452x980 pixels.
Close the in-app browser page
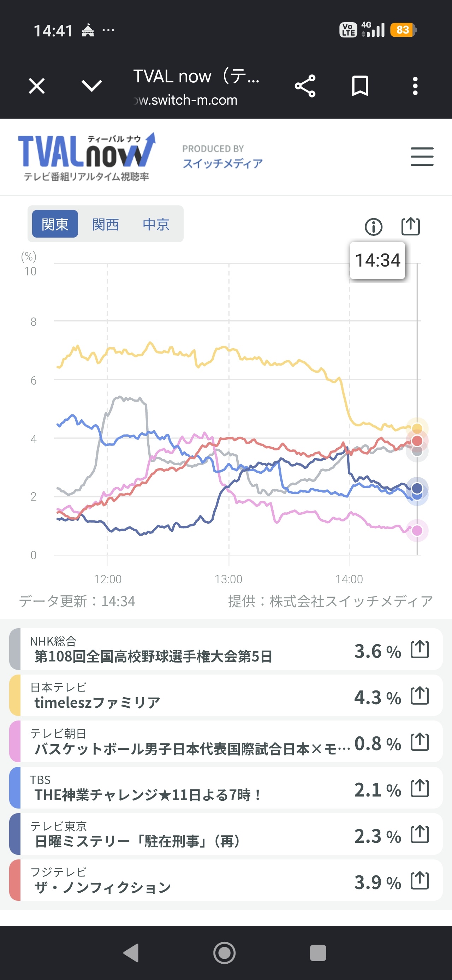point(37,86)
